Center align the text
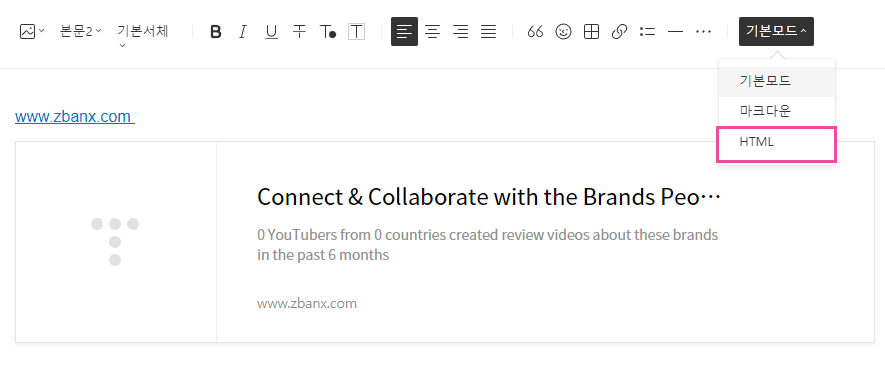This screenshot has height=374, width=885. 432,32
